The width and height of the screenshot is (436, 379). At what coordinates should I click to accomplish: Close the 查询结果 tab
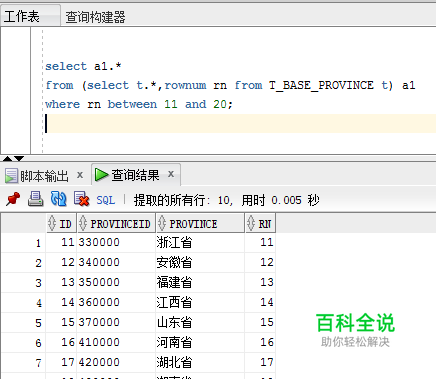(171, 174)
